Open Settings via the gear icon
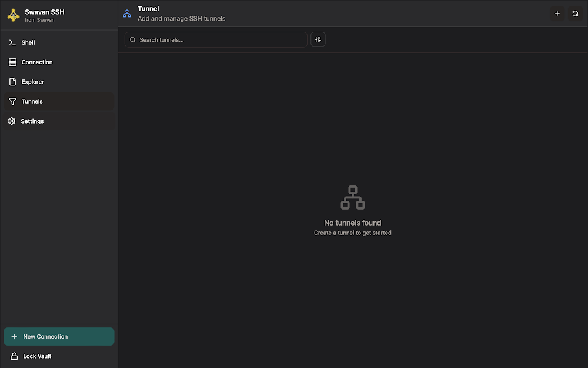Image resolution: width=588 pixels, height=368 pixels. (12, 121)
